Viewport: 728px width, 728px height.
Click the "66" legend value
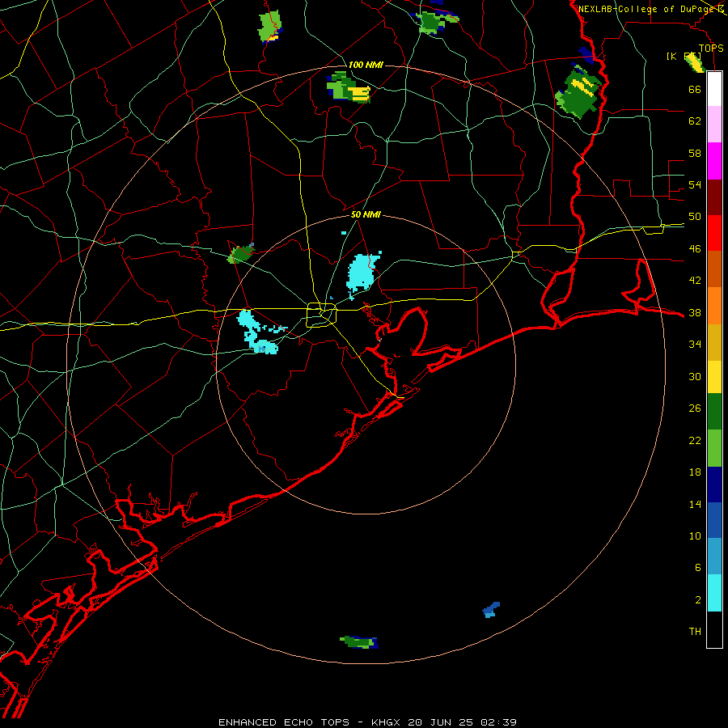695,90
